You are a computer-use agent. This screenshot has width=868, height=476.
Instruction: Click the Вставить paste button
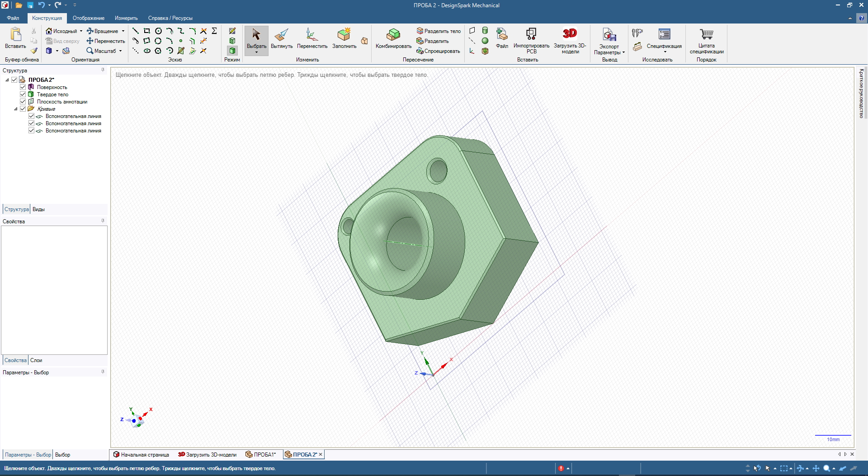click(x=15, y=38)
